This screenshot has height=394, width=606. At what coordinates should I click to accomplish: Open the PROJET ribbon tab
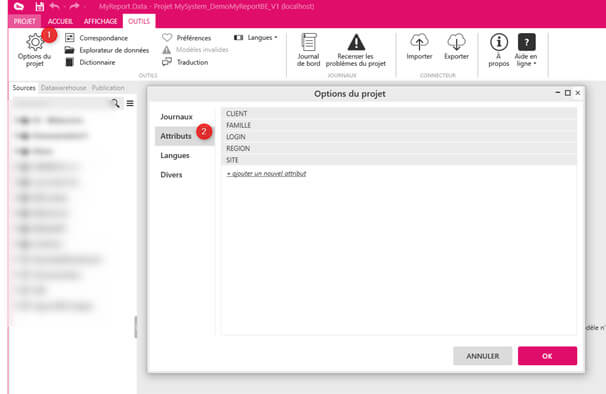tap(25, 21)
